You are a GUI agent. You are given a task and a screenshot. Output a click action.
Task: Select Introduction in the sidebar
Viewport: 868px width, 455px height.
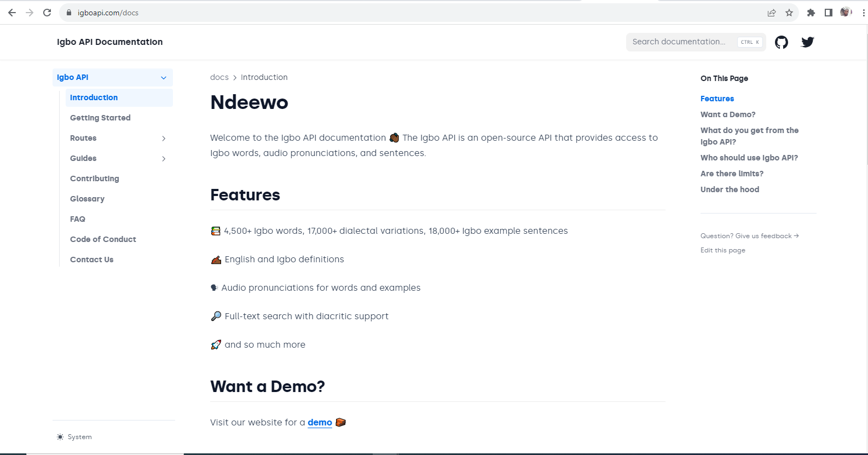tap(119, 97)
